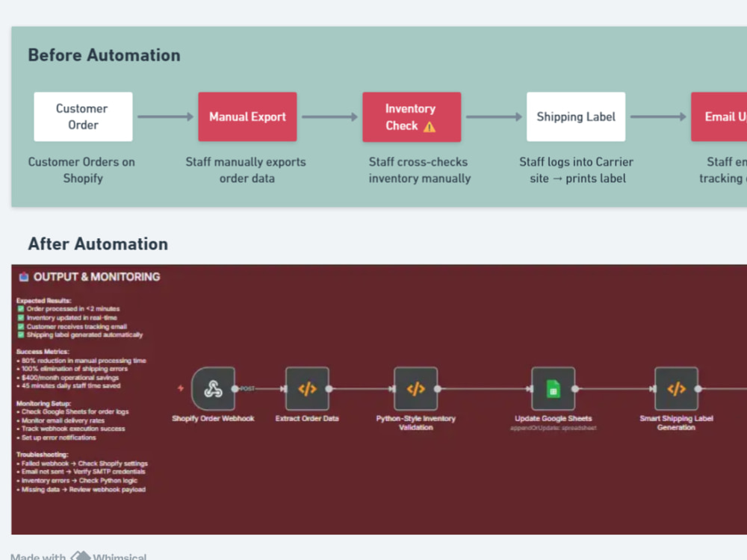Click the 'After Automation' heading
The image size is (747, 560).
[98, 244]
